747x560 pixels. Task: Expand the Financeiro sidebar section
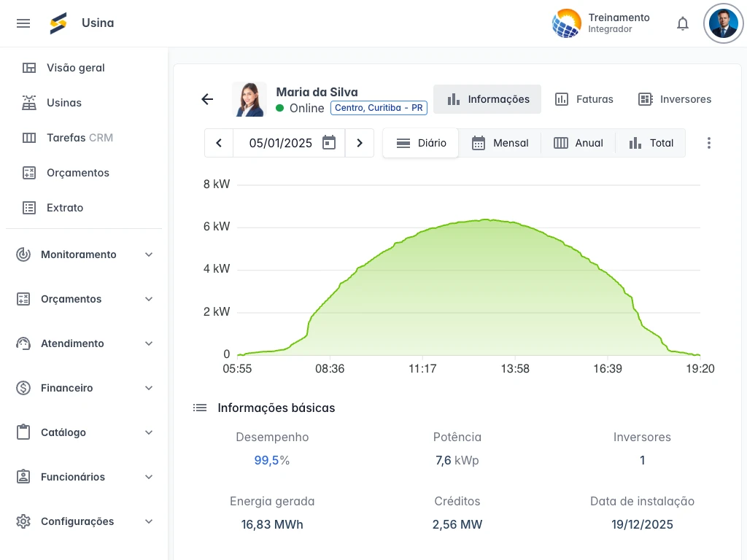coord(85,388)
